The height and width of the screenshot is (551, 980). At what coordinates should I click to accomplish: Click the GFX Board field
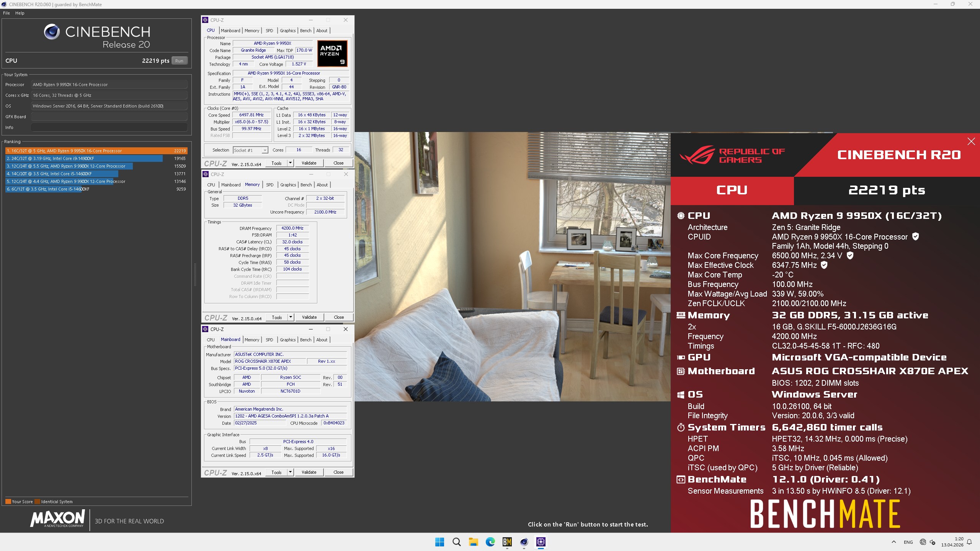109,117
